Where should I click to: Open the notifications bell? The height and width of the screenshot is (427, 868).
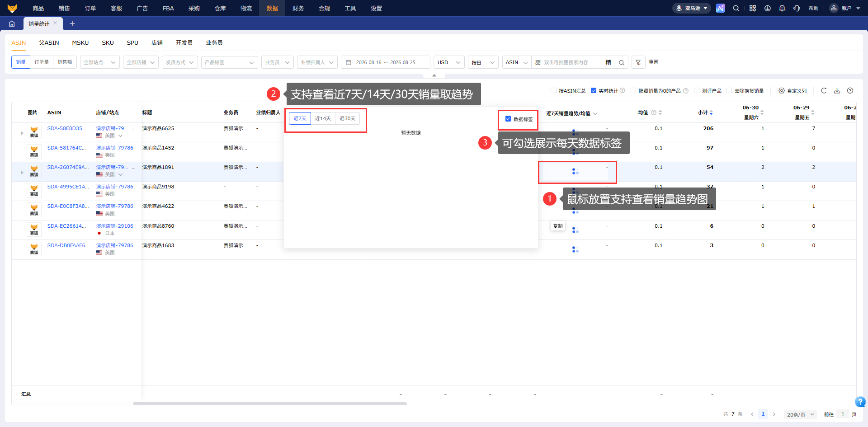point(782,8)
